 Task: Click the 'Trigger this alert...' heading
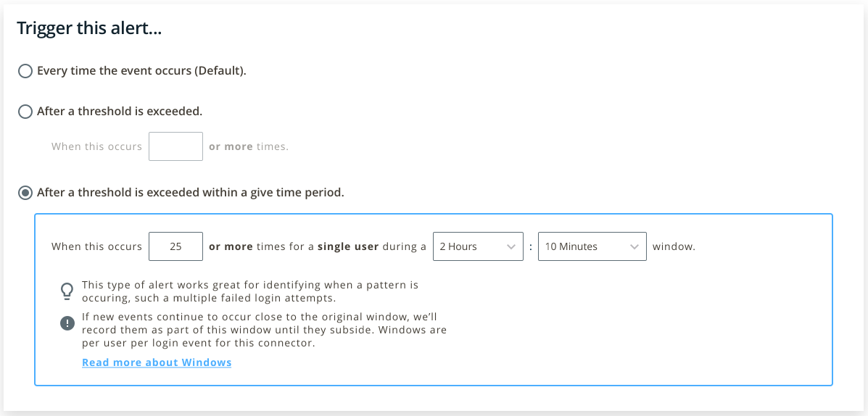89,28
